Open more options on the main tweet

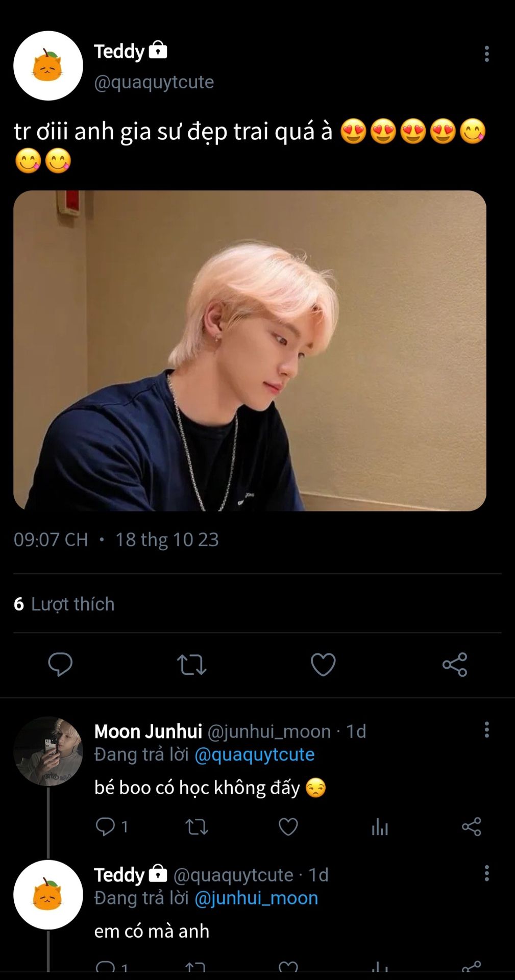486,54
